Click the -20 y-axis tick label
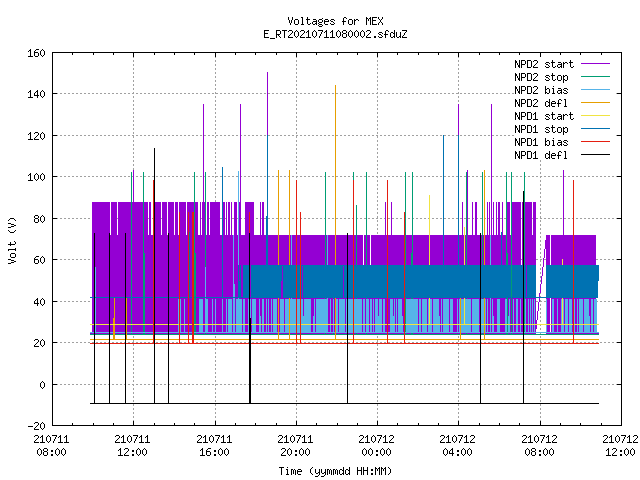 pos(36,426)
